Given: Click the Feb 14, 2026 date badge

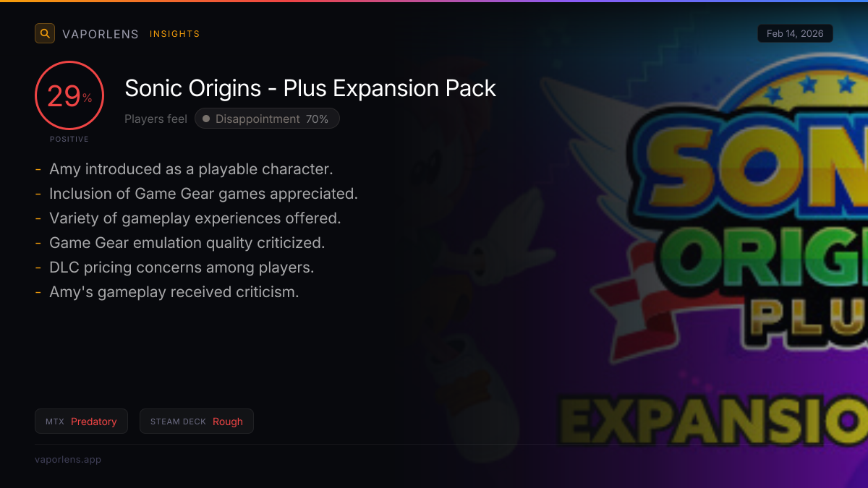Looking at the screenshot, I should (x=795, y=34).
